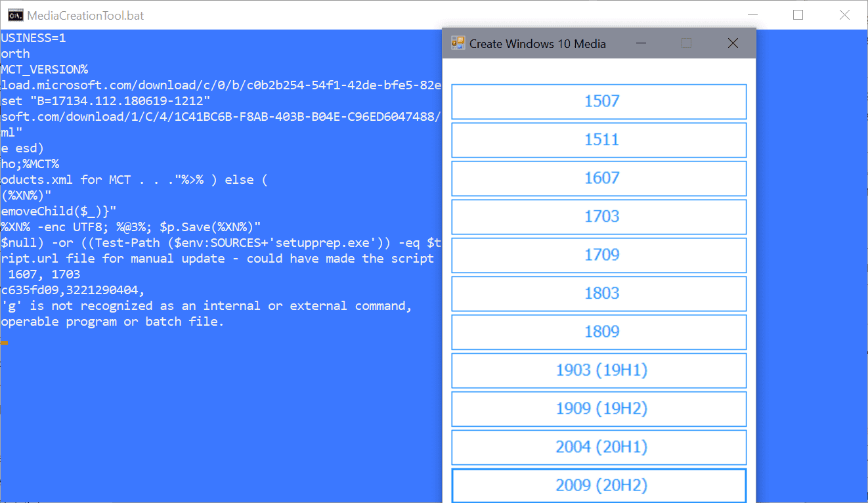
Task: Select the 1703 version option
Action: pos(599,217)
